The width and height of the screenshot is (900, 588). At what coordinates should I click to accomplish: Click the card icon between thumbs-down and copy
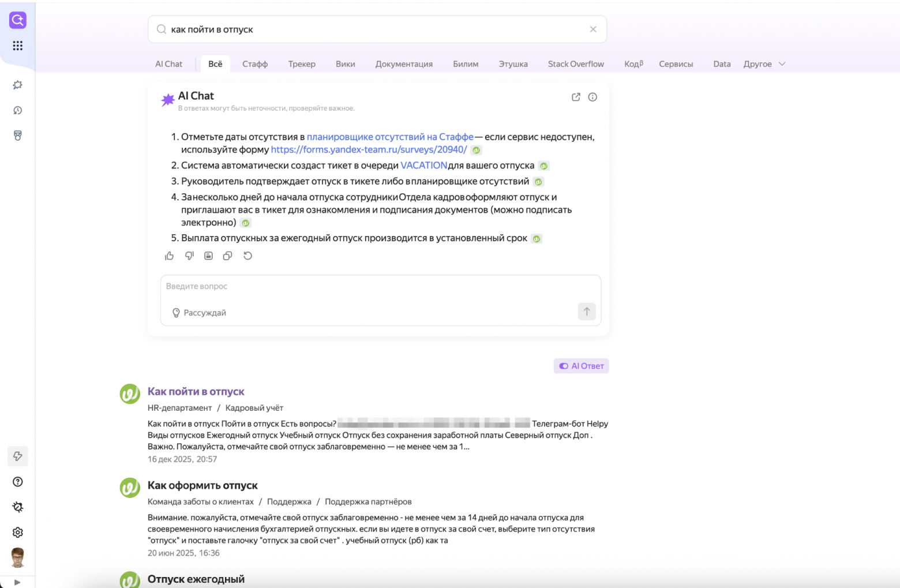[209, 256]
